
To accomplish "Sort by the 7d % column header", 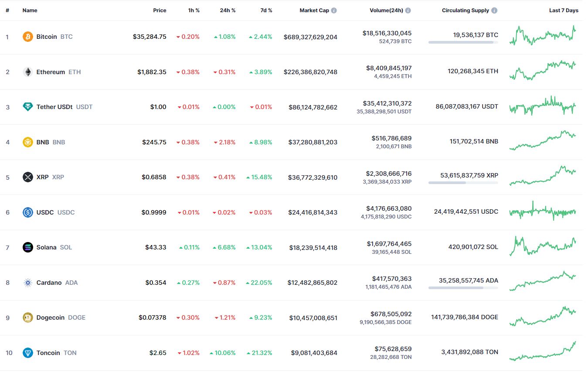I will point(266,10).
